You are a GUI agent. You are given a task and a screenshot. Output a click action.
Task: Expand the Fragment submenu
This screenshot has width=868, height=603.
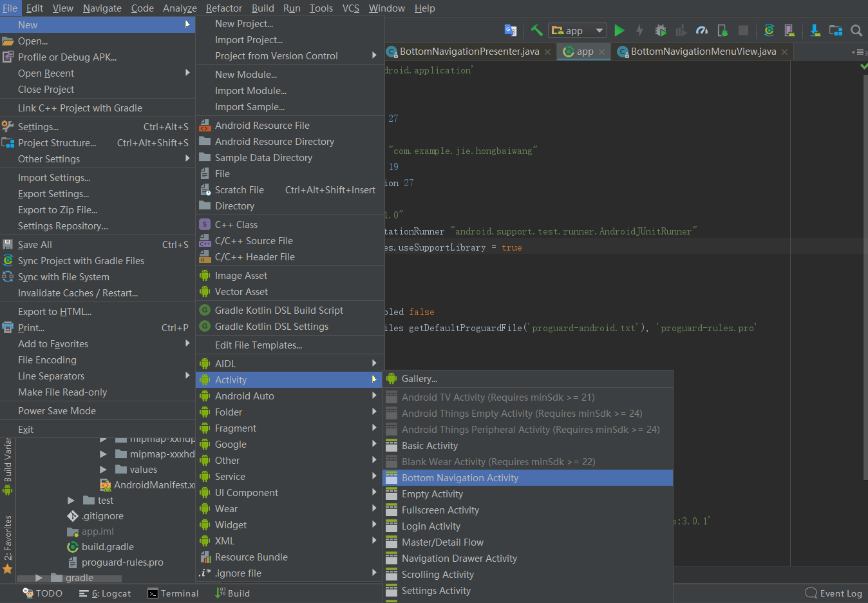(x=290, y=428)
